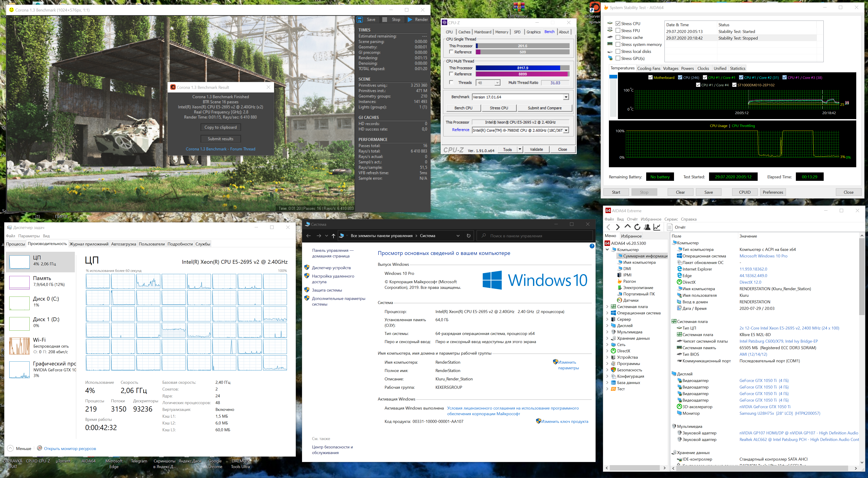Image resolution: width=868 pixels, height=478 pixels.
Task: Open Google Chrome desktop shortcut
Action: point(215,464)
